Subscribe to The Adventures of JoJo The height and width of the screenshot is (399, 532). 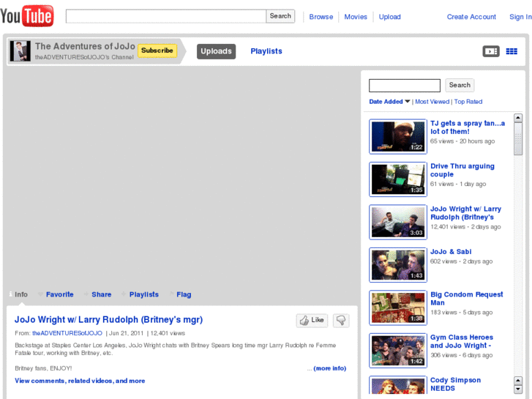(x=157, y=51)
